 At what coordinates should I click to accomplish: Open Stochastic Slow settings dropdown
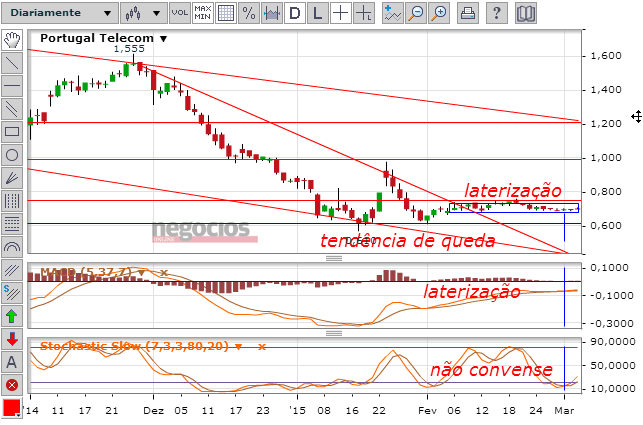[238, 347]
